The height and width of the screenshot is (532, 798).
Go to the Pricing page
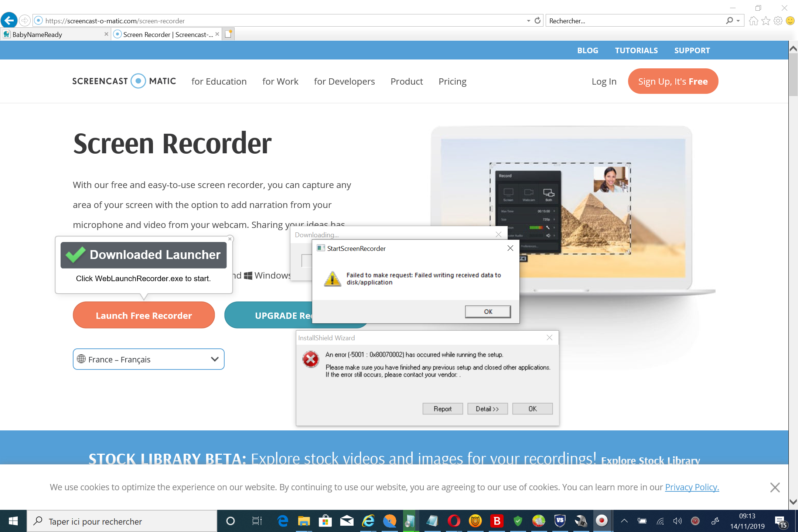pos(452,81)
